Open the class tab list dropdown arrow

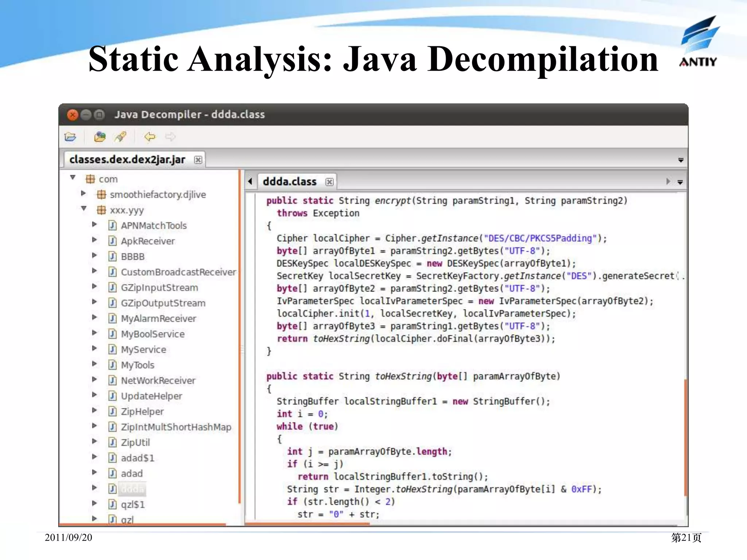680,182
